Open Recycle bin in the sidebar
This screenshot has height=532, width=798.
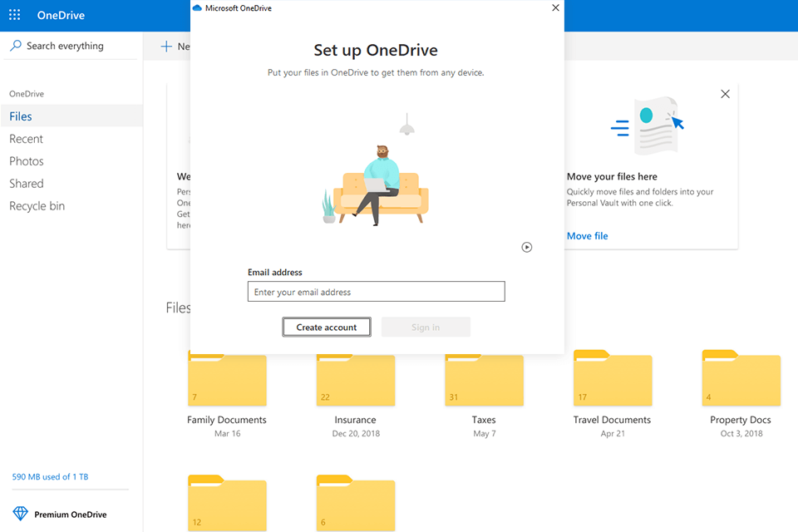click(37, 206)
